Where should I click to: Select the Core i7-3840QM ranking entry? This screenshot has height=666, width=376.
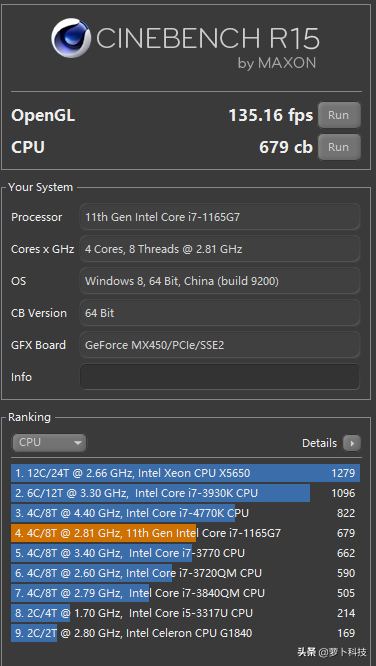[x=186, y=593]
